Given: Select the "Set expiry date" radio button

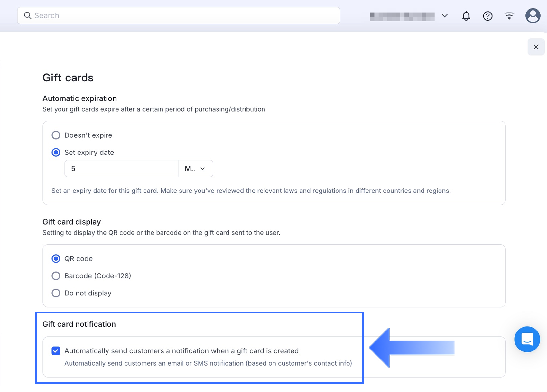Looking at the screenshot, I should tap(56, 153).
